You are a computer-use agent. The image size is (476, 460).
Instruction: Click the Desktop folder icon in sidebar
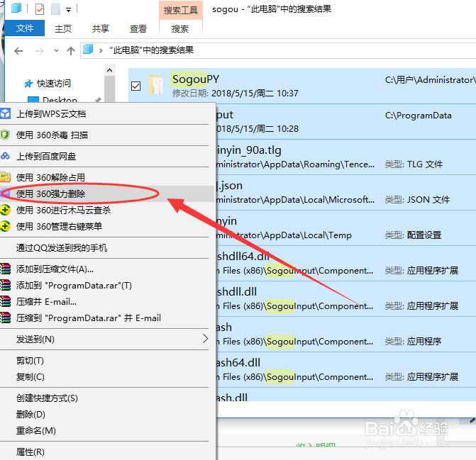point(33,99)
